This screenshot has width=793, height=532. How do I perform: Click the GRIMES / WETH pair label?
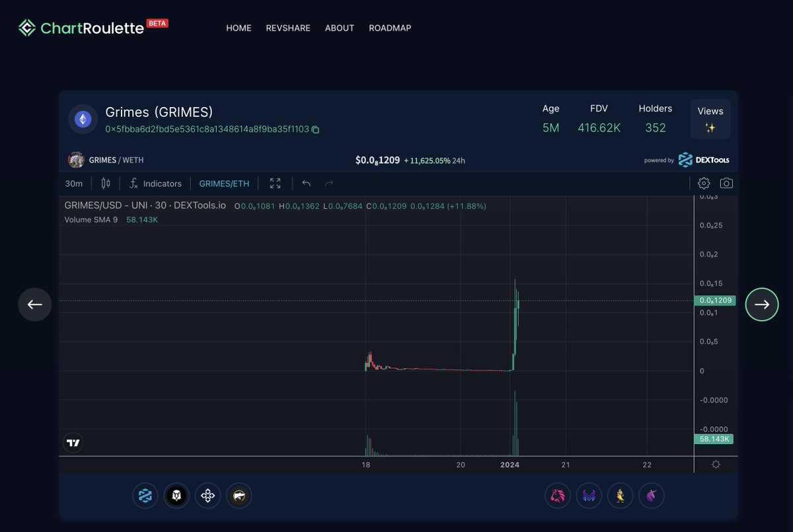click(x=116, y=160)
